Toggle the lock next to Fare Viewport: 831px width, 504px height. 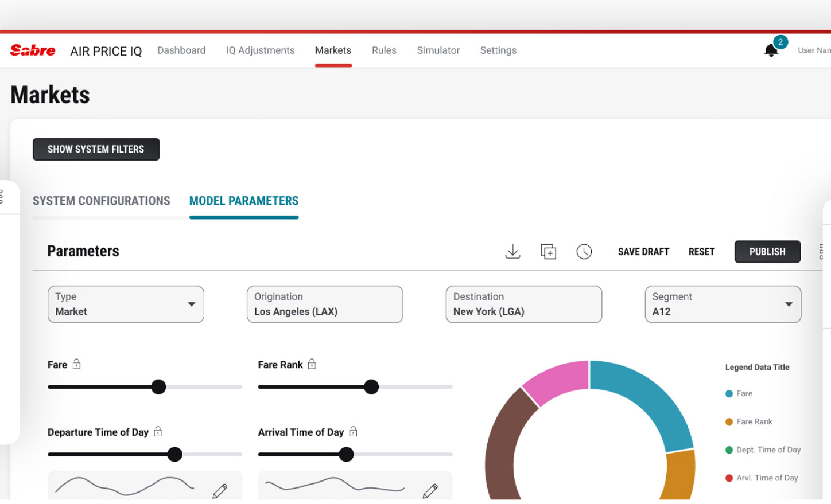pos(76,364)
